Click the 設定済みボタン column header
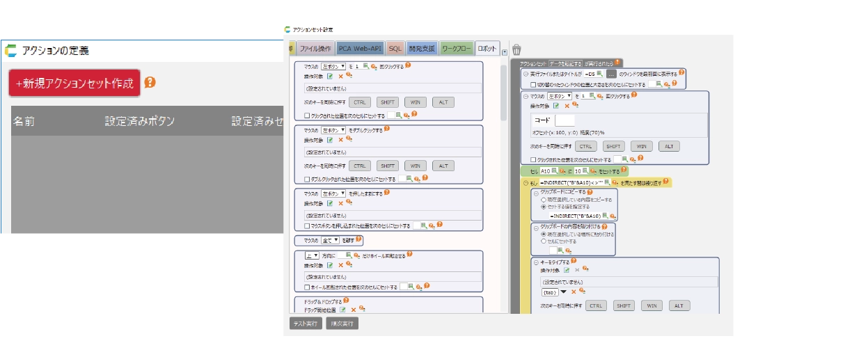The width and height of the screenshot is (868, 350). tap(139, 122)
